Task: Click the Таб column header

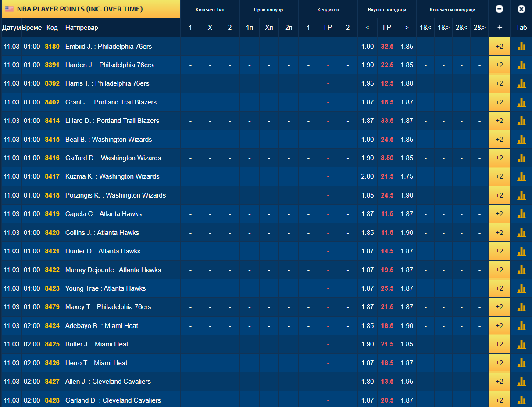Action: tap(521, 28)
